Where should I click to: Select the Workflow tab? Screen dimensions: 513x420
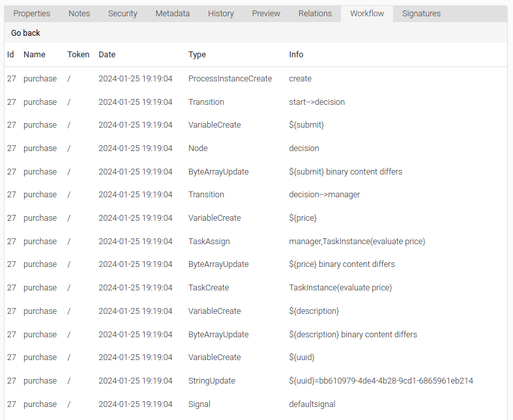click(367, 14)
